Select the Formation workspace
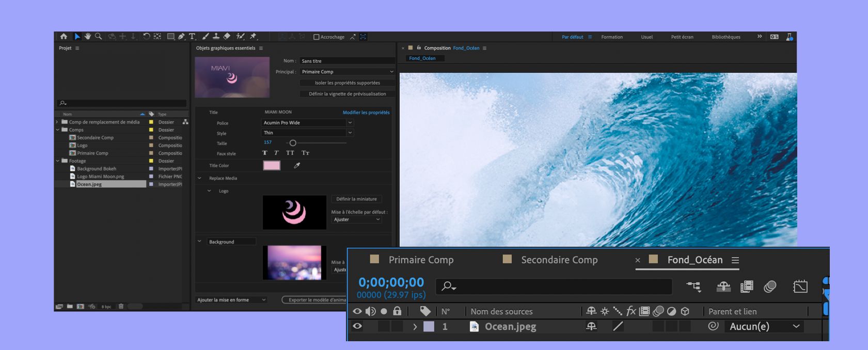The width and height of the screenshot is (868, 350). tap(612, 37)
